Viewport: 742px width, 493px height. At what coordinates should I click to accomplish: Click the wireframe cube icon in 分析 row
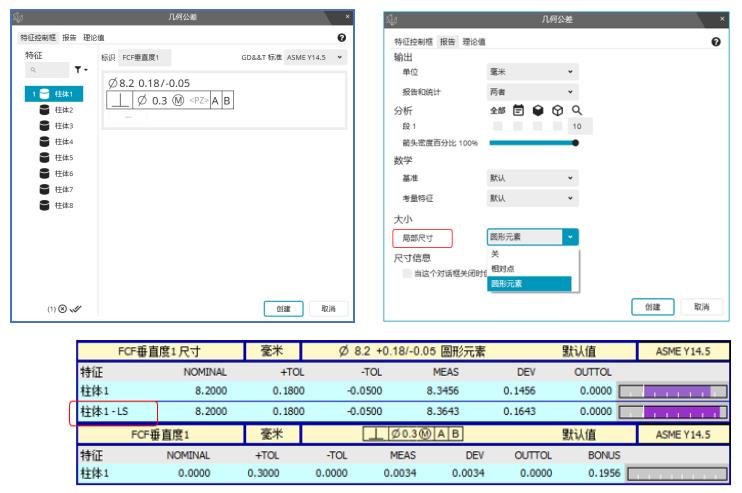(557, 110)
